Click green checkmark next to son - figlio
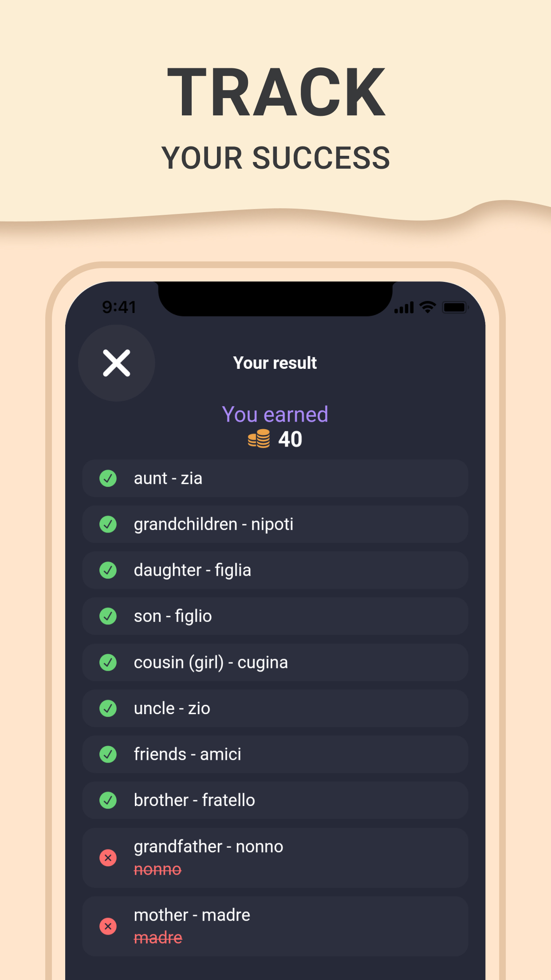This screenshot has width=551, height=980. 108,616
